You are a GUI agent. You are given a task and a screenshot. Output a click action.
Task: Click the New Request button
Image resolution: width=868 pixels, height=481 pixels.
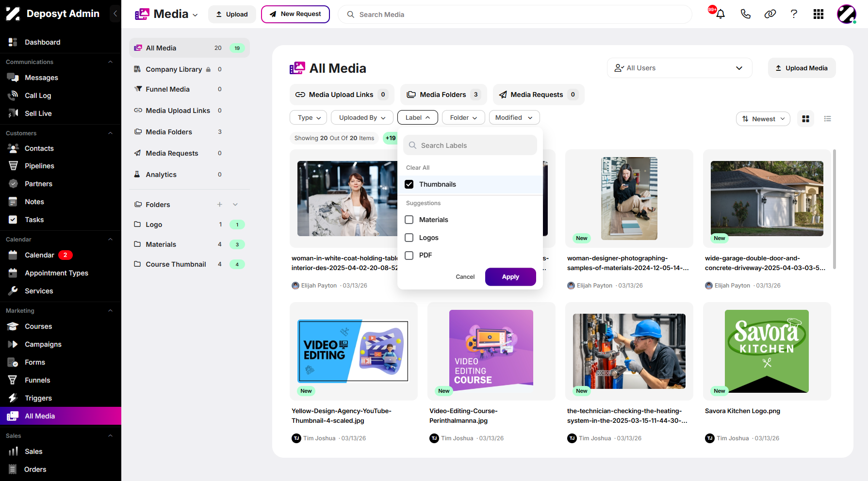click(295, 14)
